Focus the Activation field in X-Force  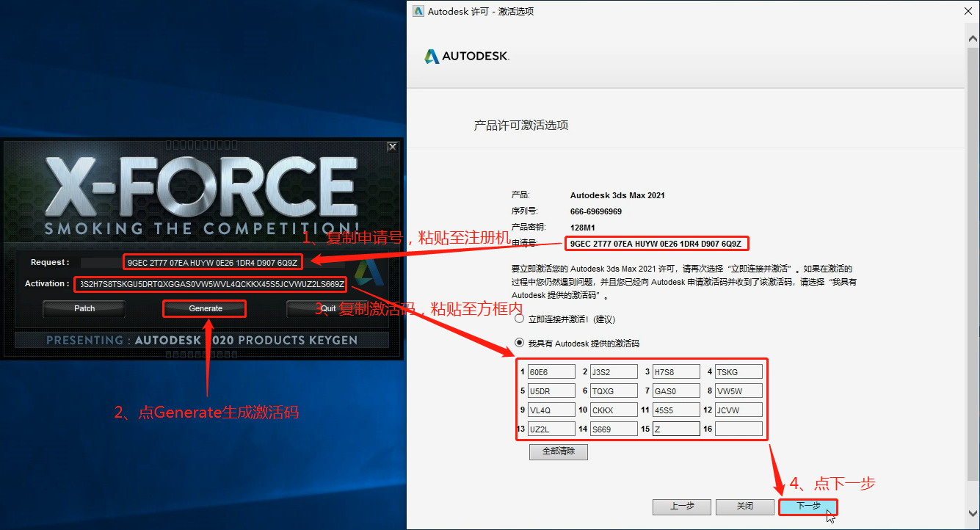click(210, 284)
